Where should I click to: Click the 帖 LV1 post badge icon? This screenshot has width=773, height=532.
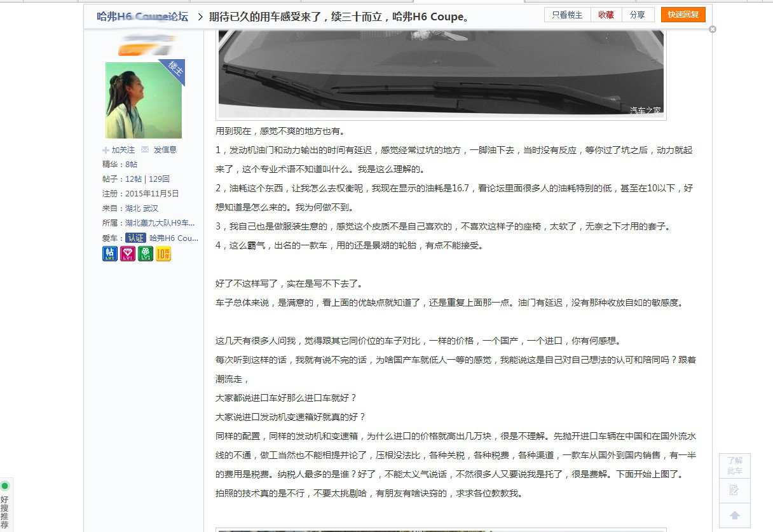click(x=109, y=253)
